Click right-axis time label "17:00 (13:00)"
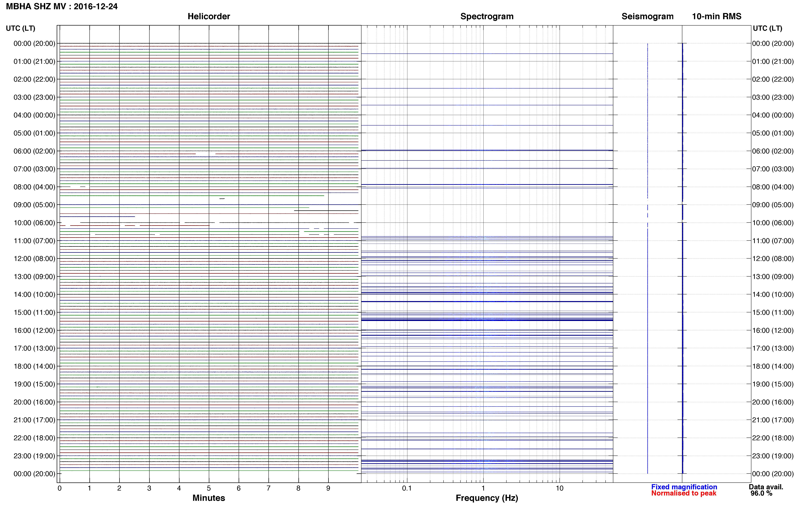 [x=773, y=348]
